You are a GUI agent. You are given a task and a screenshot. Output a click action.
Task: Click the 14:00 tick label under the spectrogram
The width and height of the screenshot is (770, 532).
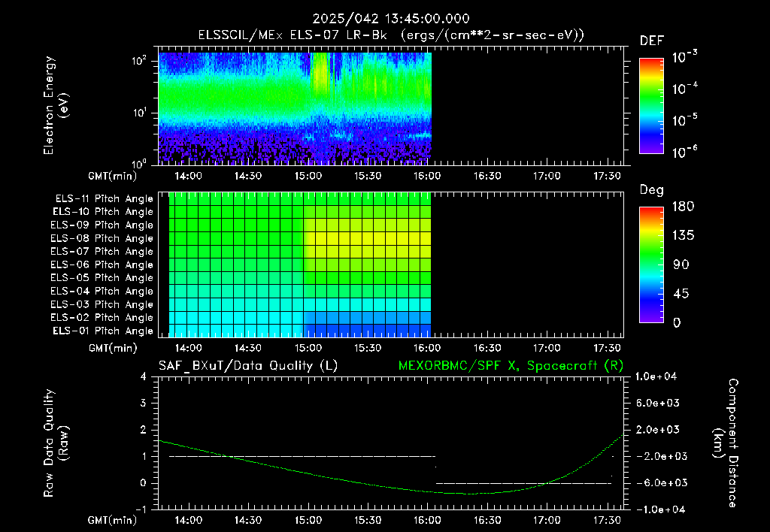188,176
